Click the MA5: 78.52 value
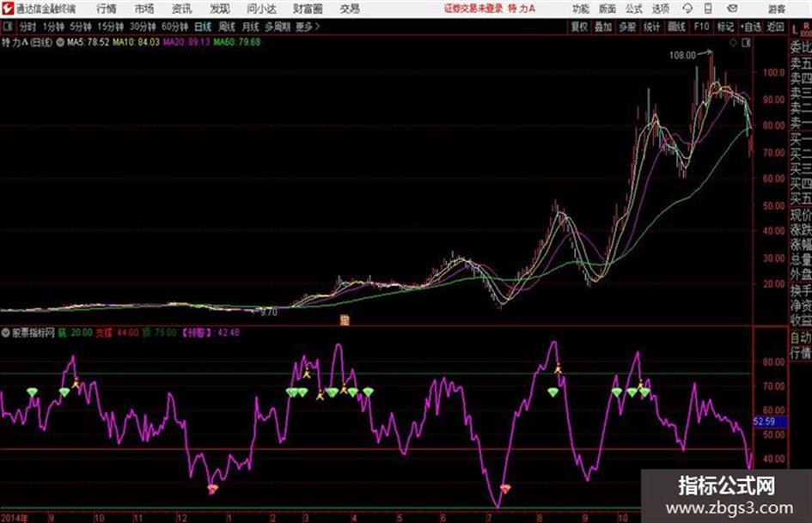 click(x=88, y=42)
